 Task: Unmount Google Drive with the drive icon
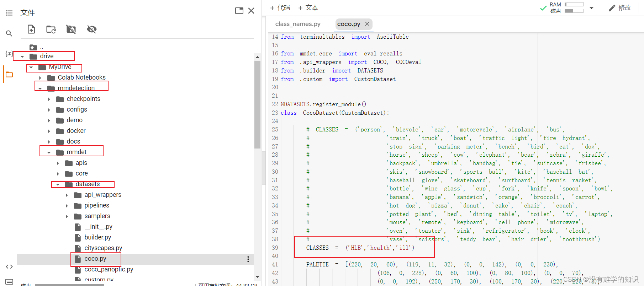point(71,29)
